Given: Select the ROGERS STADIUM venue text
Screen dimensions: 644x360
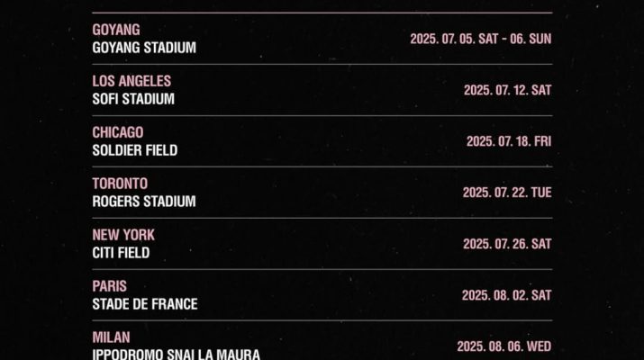Looking at the screenshot, I should [x=144, y=202].
